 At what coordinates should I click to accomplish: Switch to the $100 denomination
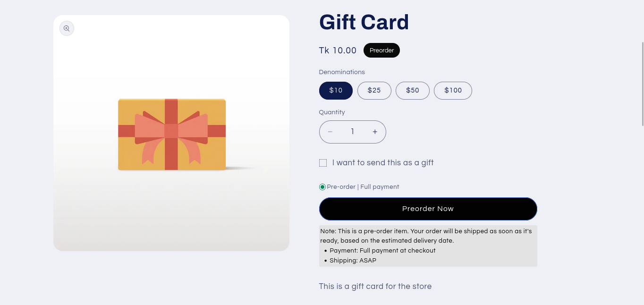[453, 91]
